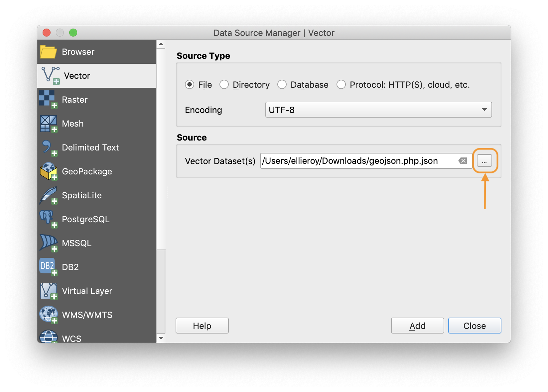Viewport: 548px width, 392px height.
Task: Open the file browse ellipsis button
Action: (x=484, y=161)
